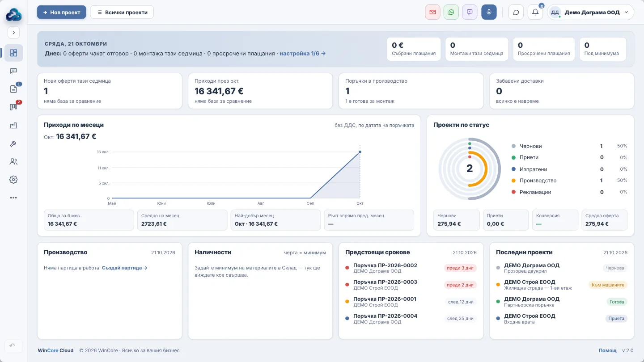Viewport: 644px width, 362px height.
Task: Click the purple chat message icon
Action: tap(470, 13)
